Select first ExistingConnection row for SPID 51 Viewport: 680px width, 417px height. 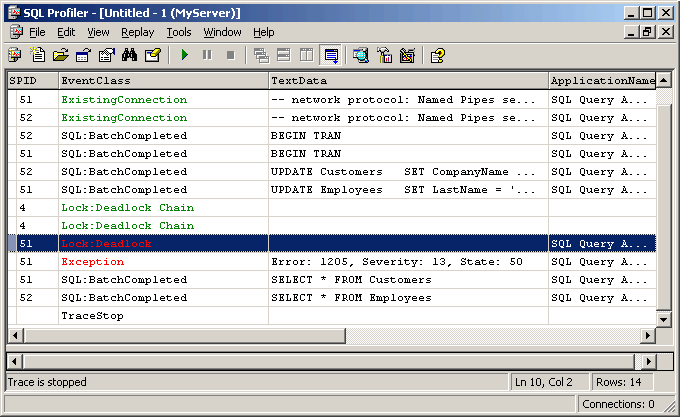point(332,100)
